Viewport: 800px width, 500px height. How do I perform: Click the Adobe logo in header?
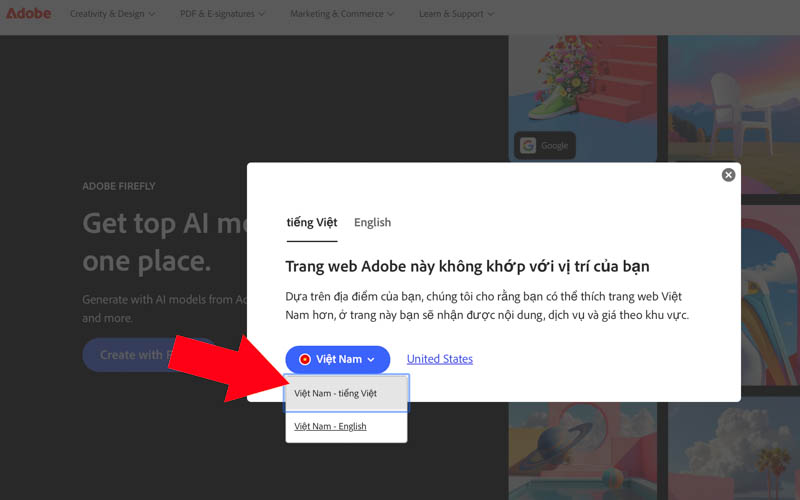(29, 13)
